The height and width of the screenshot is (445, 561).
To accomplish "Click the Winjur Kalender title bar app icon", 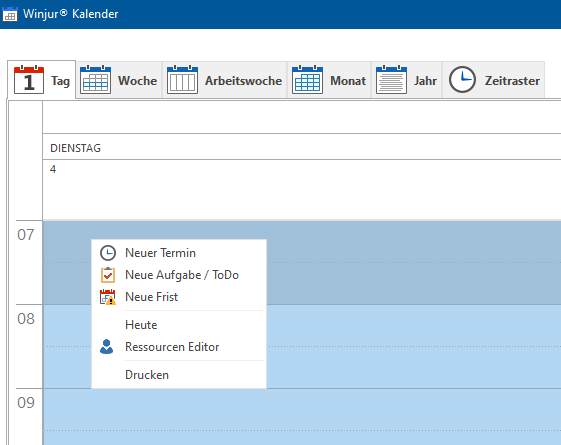I will pos(10,14).
